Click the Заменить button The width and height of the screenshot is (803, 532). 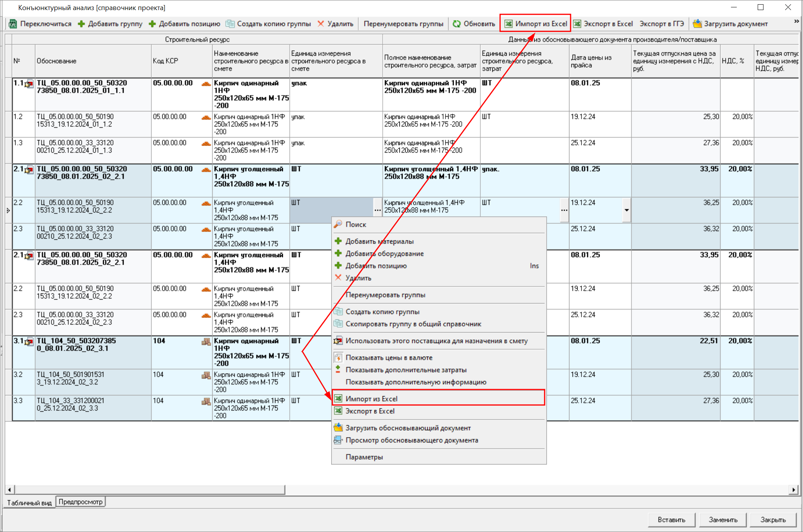pos(723,520)
